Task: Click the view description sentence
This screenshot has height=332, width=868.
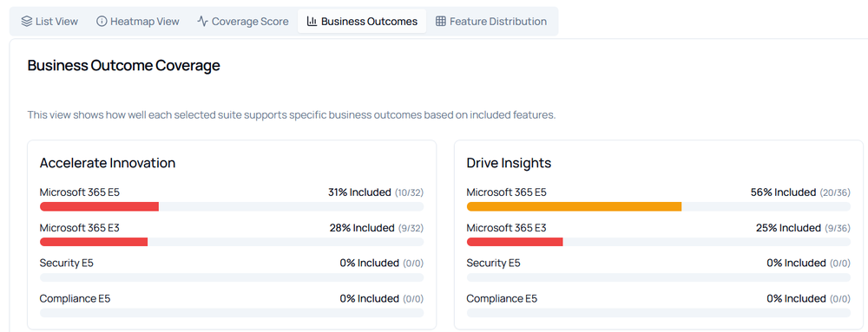Action: coord(292,115)
